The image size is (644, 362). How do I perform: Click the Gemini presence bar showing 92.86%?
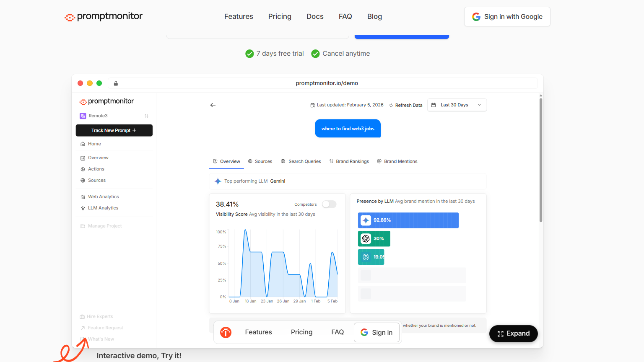click(x=408, y=220)
